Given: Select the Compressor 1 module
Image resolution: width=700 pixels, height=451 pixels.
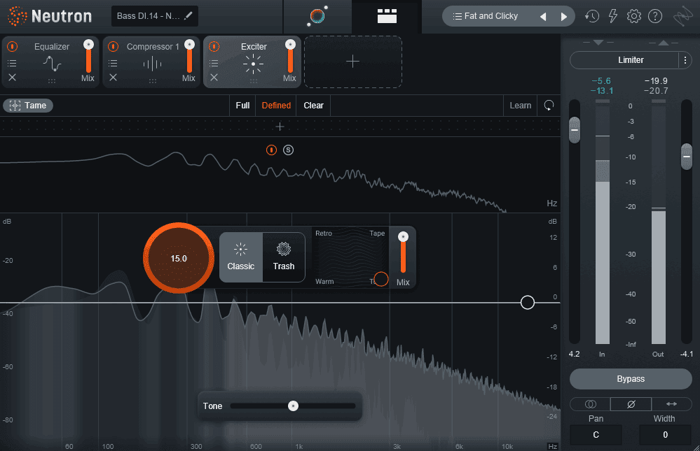Looking at the screenshot, I should click(x=152, y=62).
